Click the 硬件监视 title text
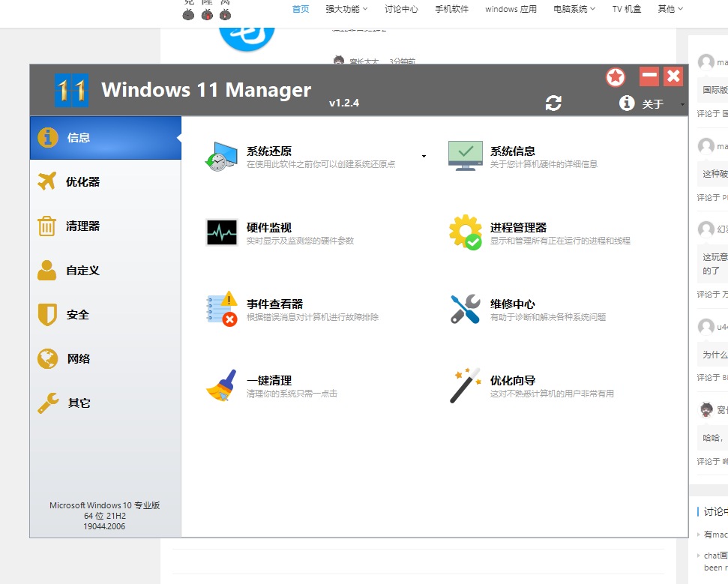Screen dimensions: 728x584 [269, 228]
